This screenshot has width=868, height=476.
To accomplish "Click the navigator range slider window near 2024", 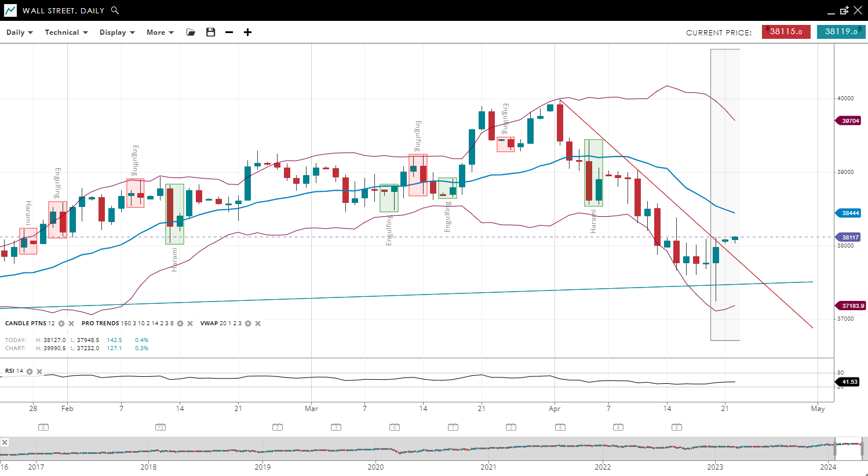I will 849,448.
